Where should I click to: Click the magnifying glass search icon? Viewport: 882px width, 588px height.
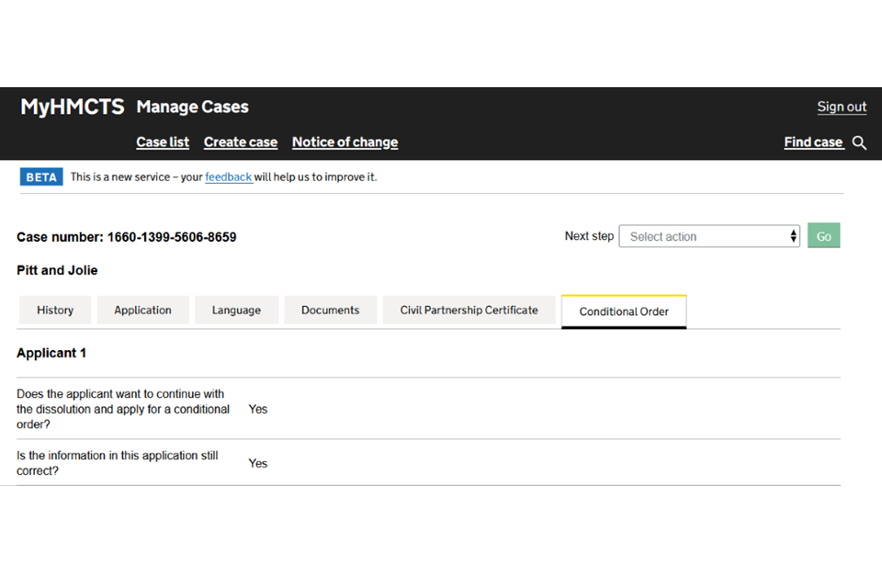[859, 142]
